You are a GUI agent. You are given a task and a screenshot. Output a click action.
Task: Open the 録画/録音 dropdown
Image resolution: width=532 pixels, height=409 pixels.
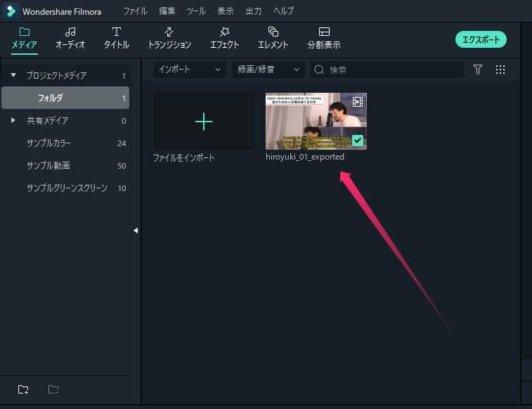(x=266, y=70)
